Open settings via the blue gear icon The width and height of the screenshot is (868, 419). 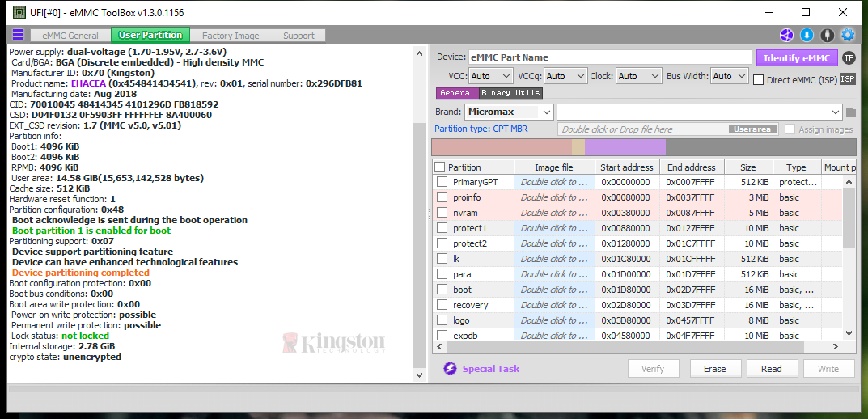[x=848, y=35]
